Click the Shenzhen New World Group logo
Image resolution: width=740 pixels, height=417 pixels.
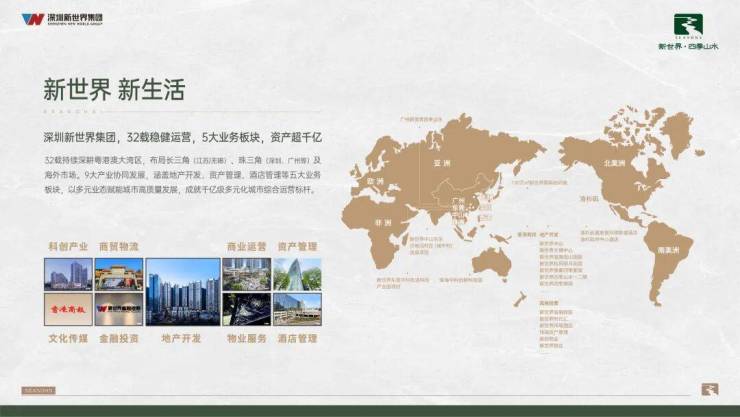point(61,18)
